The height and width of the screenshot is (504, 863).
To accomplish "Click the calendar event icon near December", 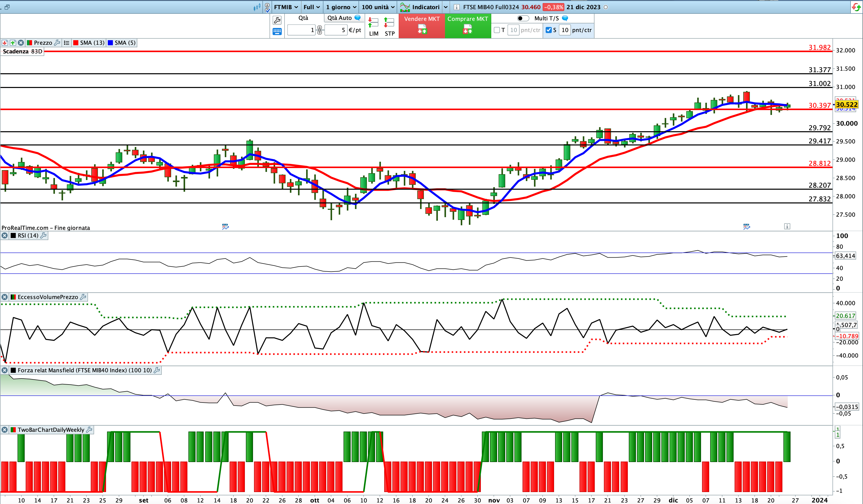I will pos(747,227).
